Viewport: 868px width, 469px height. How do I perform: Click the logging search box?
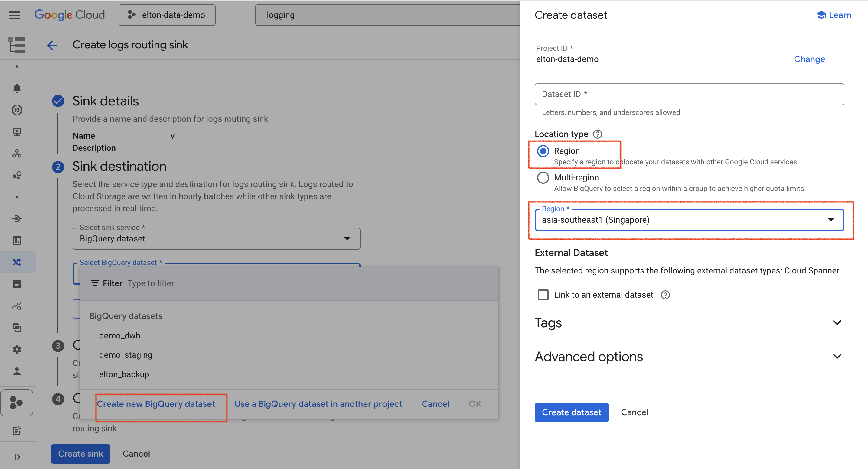tap(387, 15)
